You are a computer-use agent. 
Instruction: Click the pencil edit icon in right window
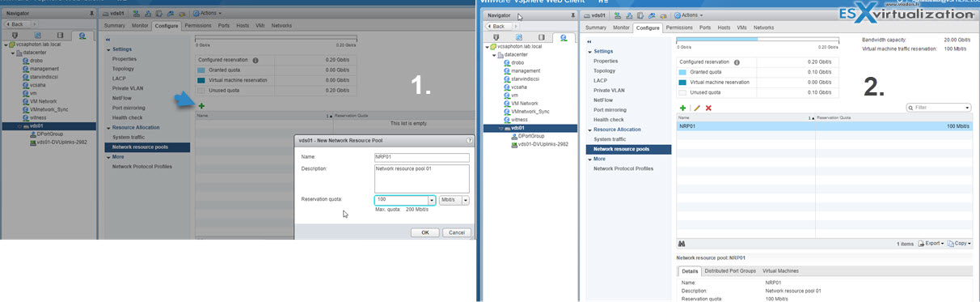[696, 107]
